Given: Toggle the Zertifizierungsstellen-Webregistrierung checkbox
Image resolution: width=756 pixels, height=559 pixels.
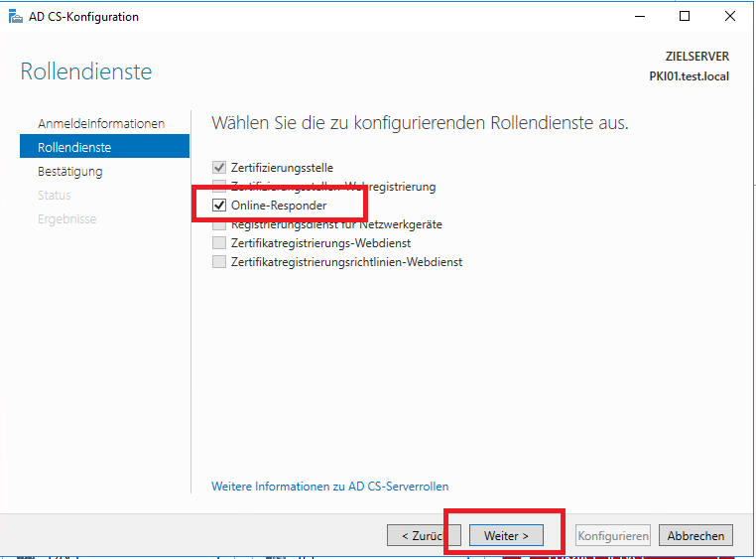Looking at the screenshot, I should tap(219, 187).
